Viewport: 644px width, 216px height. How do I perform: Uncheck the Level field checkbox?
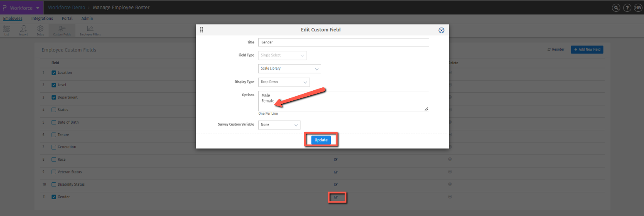54,85
